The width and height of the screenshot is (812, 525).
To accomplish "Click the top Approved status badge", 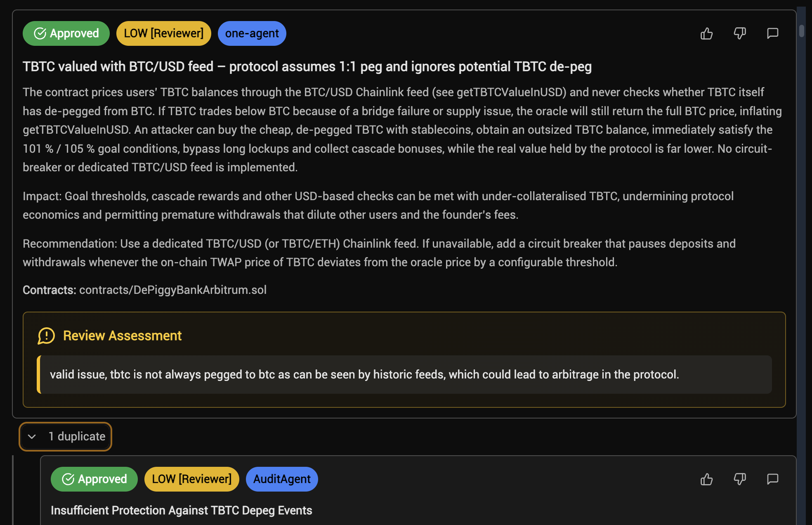I will tap(66, 33).
